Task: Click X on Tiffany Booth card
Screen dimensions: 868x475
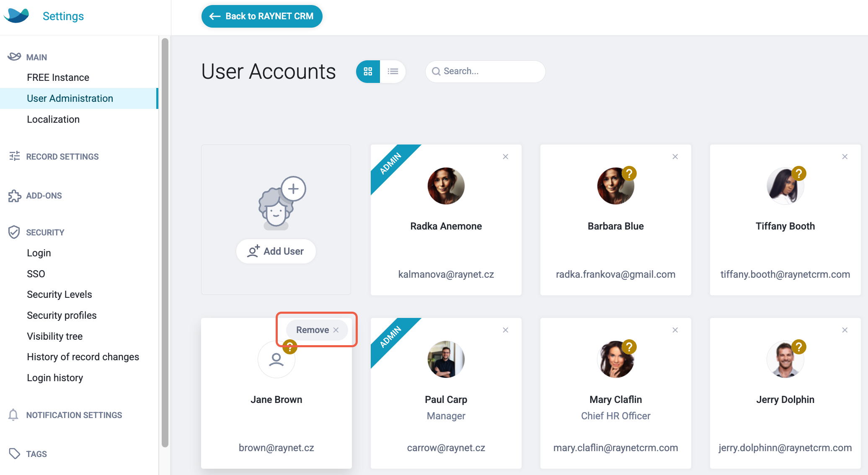Action: click(x=845, y=157)
